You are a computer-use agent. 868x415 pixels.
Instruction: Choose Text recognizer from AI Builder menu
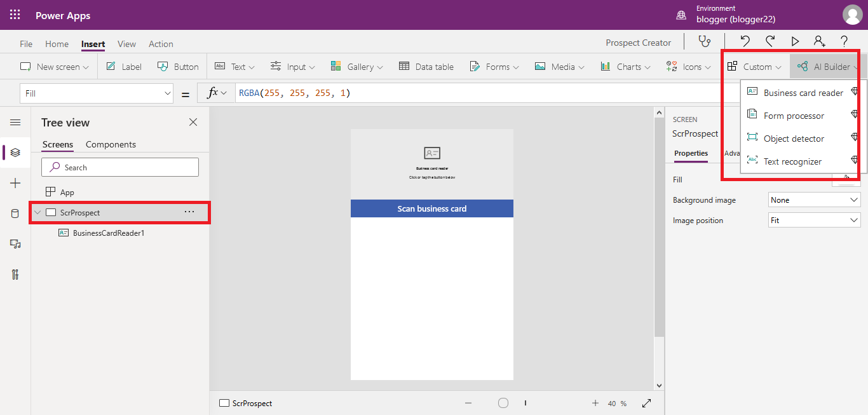coord(803,161)
